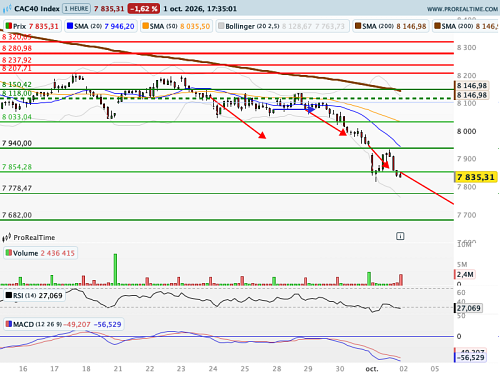
Task: Click the level label 8 118,00
Action: point(17,93)
